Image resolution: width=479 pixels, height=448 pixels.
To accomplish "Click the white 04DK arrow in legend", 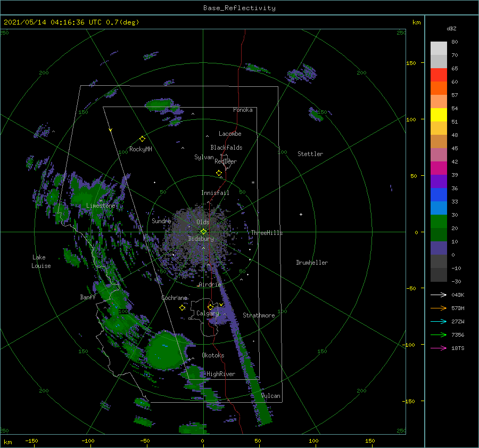I will click(x=439, y=295).
